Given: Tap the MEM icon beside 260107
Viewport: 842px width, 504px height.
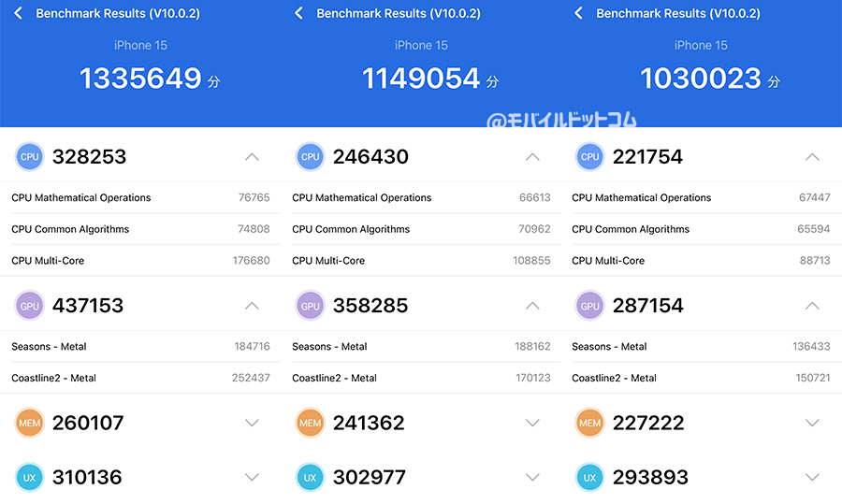Looking at the screenshot, I should coord(30,423).
